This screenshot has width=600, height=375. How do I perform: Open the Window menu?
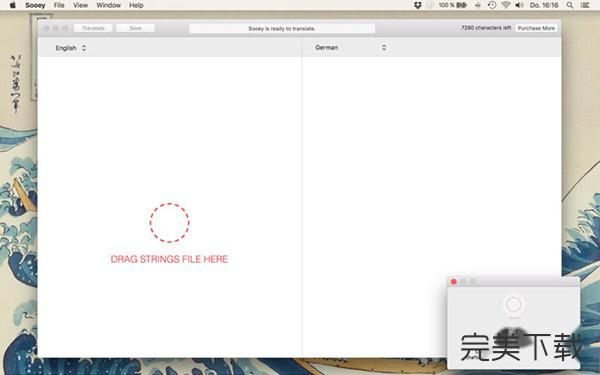109,5
